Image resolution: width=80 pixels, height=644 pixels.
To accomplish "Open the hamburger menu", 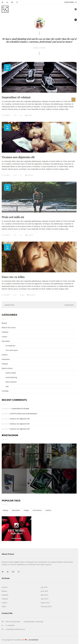I will (75, 9).
